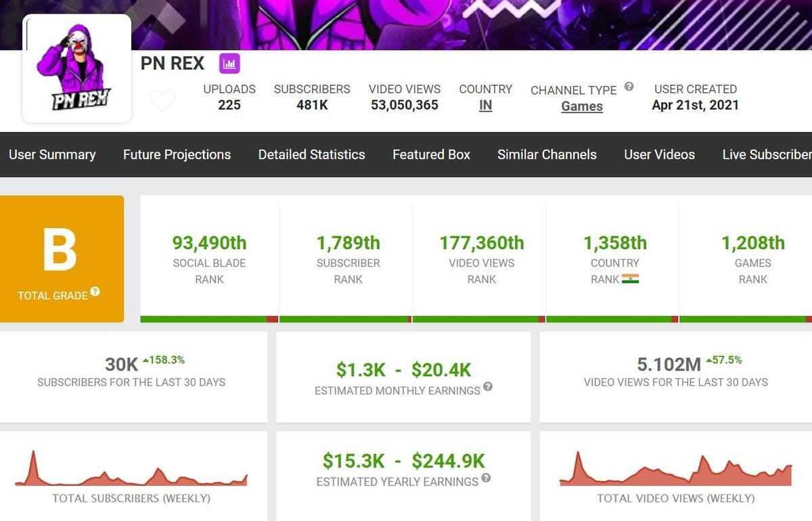Open the IN country link
Screen dimensions: 812x521
pyautogui.click(x=485, y=107)
